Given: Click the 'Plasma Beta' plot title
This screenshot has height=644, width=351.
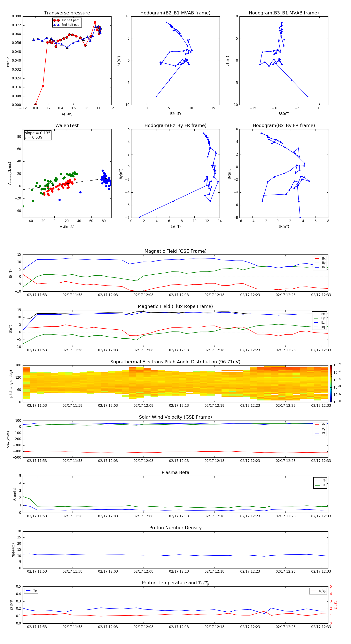Looking at the screenshot, I should (175, 472).
